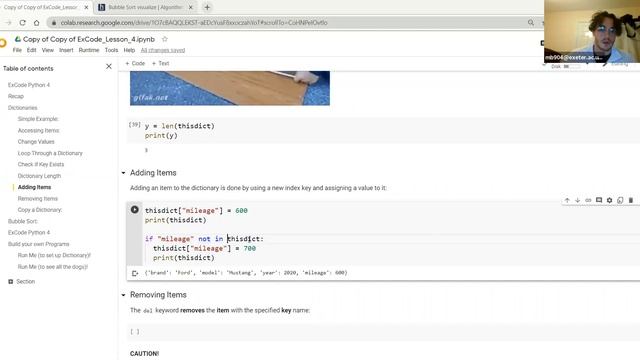The width and height of the screenshot is (640, 360).
Task: Click the Adding Items heading text
Action: (153, 173)
